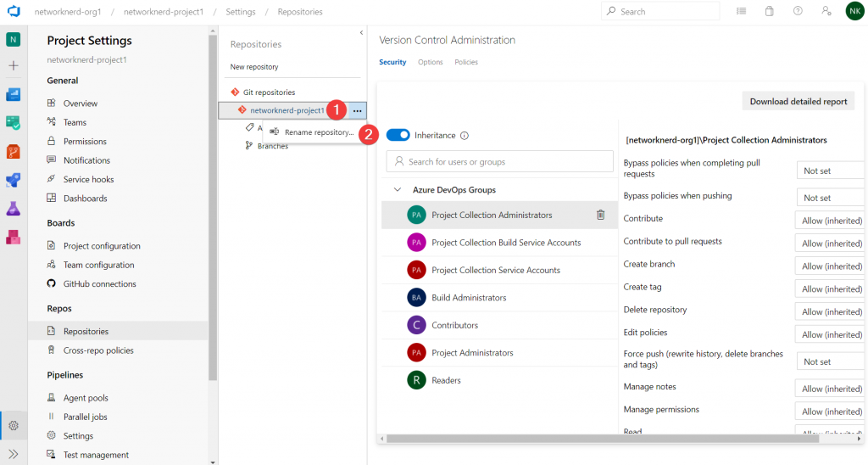Collapse the Repositories pane with chevron
Screen dimensions: 868x465
(361, 33)
